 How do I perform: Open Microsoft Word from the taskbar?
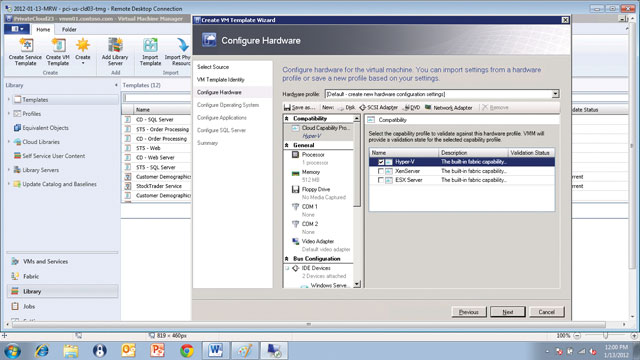[x=215, y=350]
